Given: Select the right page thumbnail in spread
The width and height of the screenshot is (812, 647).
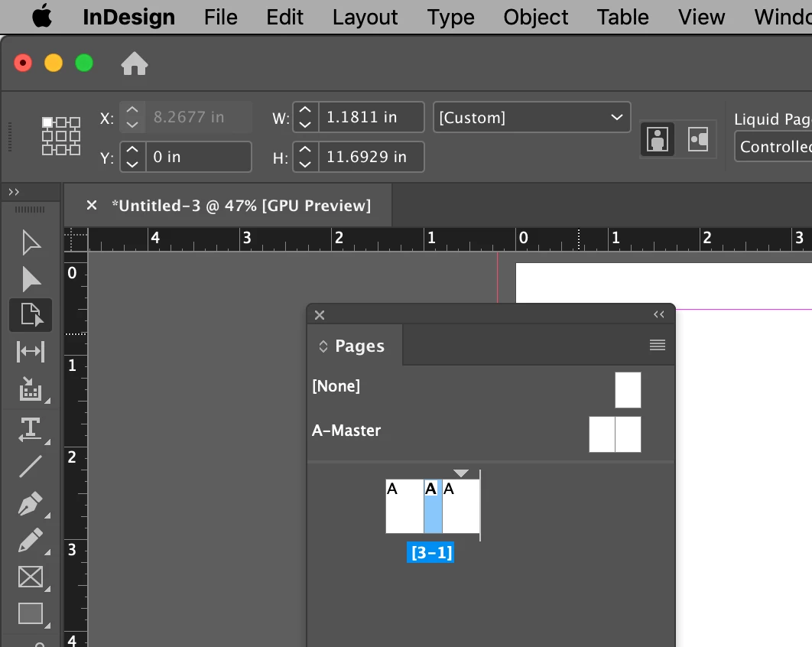Looking at the screenshot, I should (461, 506).
